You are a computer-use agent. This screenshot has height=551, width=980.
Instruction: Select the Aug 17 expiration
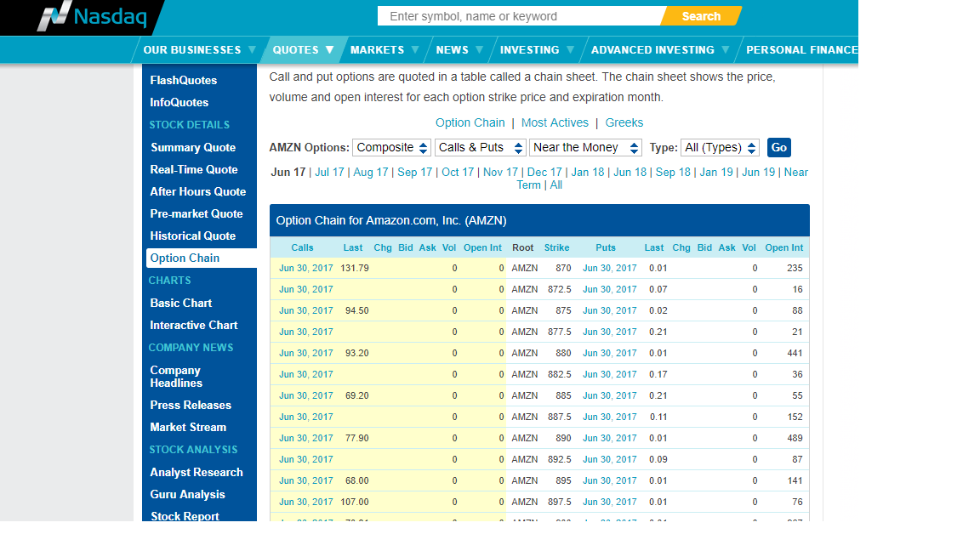[371, 173]
